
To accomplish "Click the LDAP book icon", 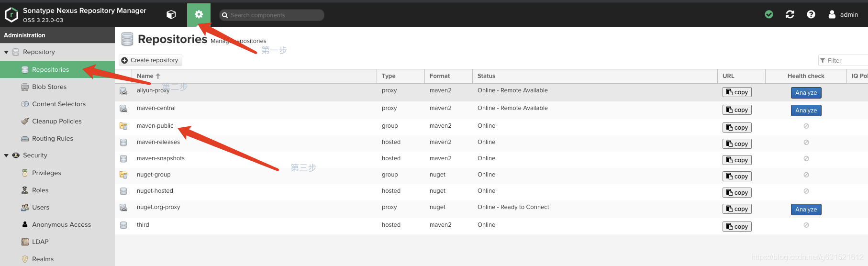I will click(x=25, y=242).
